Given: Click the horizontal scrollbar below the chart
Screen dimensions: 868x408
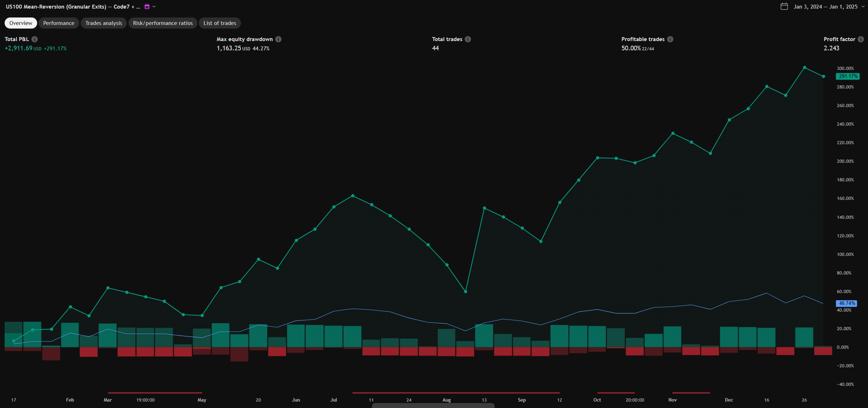Looking at the screenshot, I should 433,406.
